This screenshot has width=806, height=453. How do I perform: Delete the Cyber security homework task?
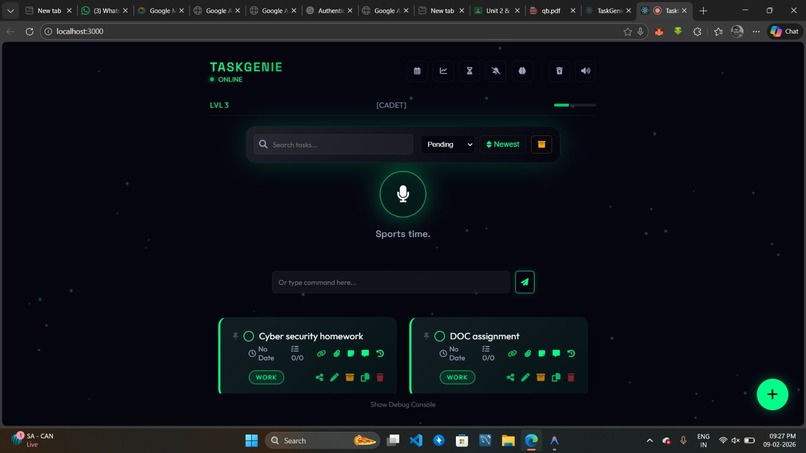[380, 377]
